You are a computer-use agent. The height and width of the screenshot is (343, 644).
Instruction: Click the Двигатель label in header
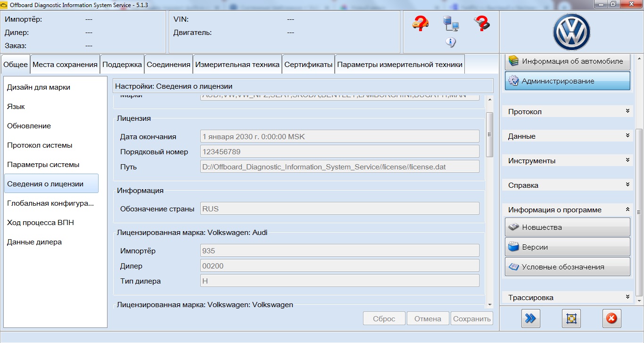click(x=192, y=33)
